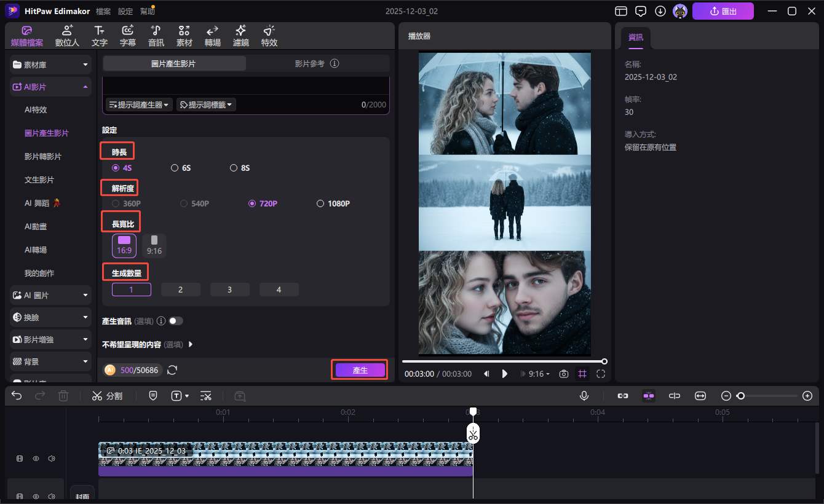The height and width of the screenshot is (504, 824).
Task: Open the 轉場 transitions panel
Action: (212, 36)
